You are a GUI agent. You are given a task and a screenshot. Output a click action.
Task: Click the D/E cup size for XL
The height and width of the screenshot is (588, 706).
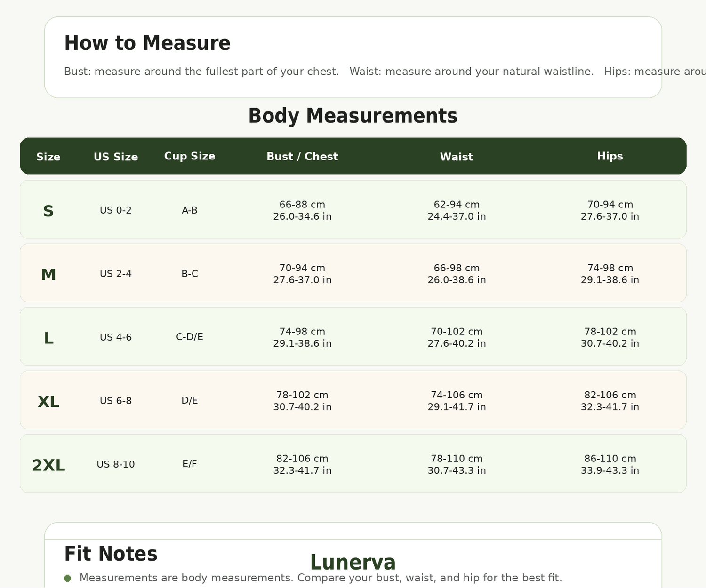pos(190,400)
